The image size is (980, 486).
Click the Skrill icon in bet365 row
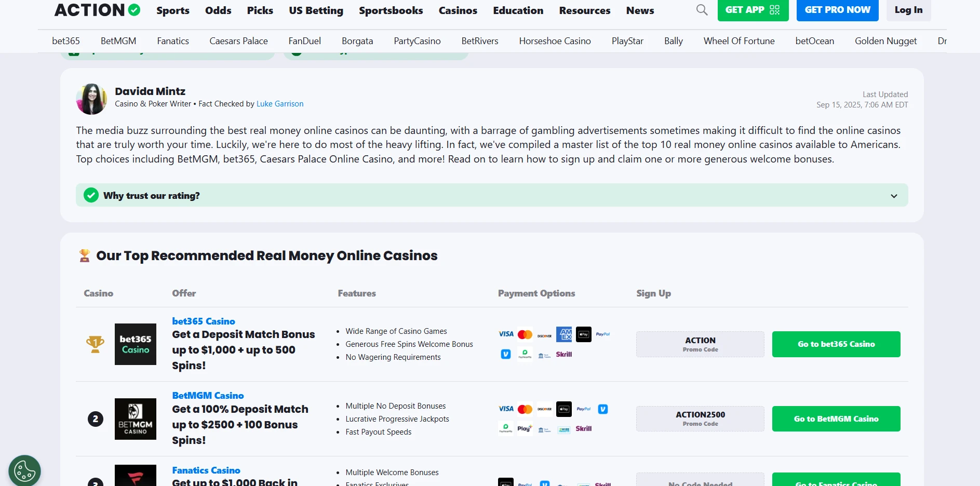pyautogui.click(x=564, y=354)
